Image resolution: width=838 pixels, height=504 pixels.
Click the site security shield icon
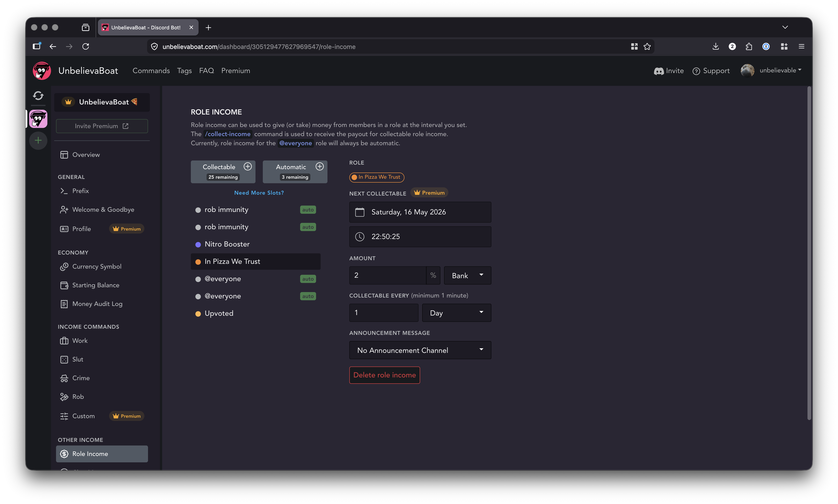pos(154,46)
